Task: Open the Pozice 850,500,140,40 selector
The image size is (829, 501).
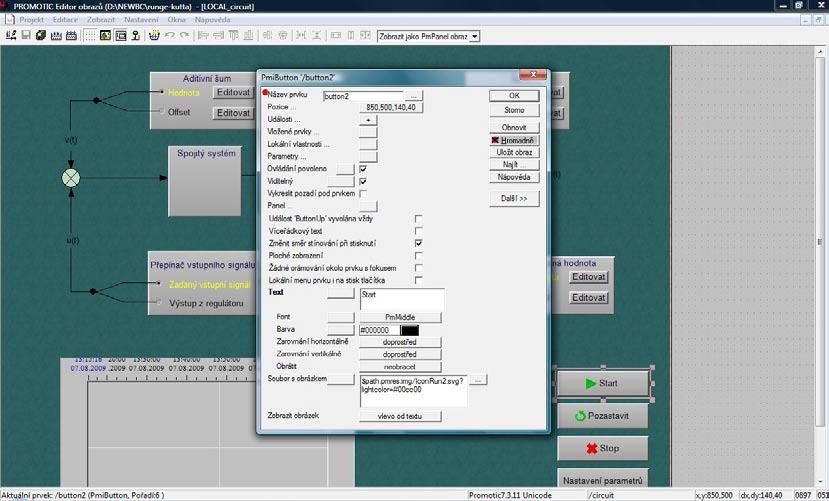Action: 391,107
